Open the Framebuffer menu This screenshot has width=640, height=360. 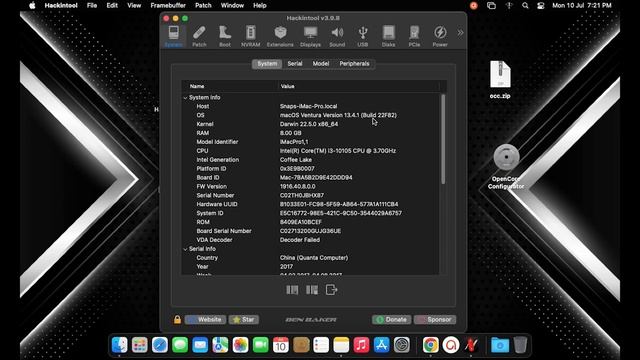click(x=168, y=5)
